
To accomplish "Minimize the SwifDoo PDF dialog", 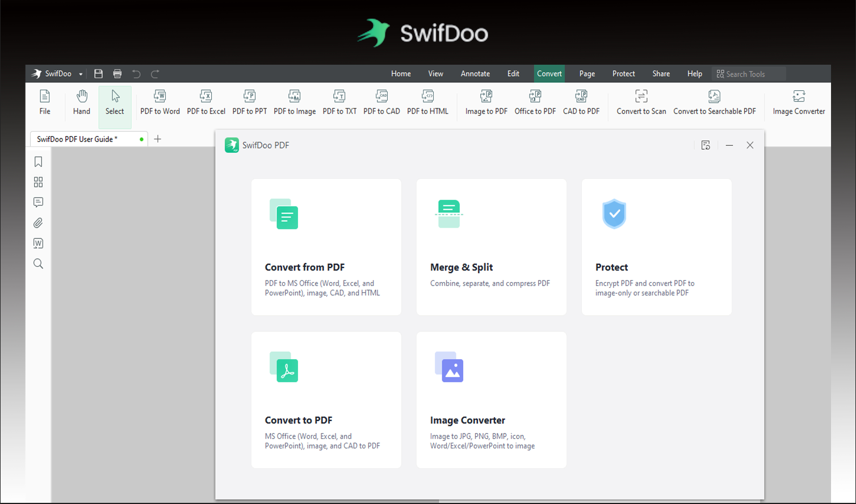I will [729, 145].
